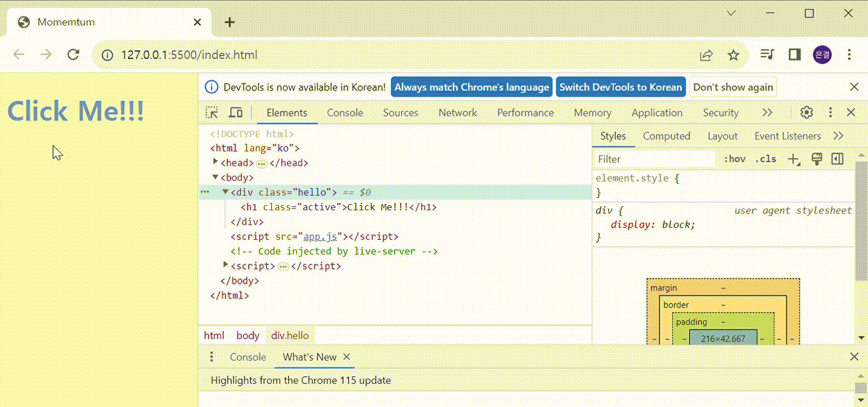Select body in the breadcrumb bar
This screenshot has height=407, width=868.
(x=248, y=335)
